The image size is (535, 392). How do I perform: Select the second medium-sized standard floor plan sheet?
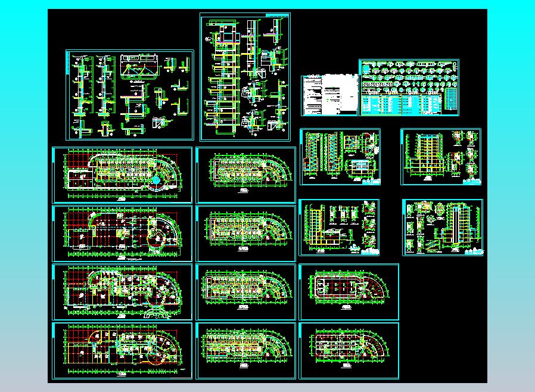click(245, 234)
